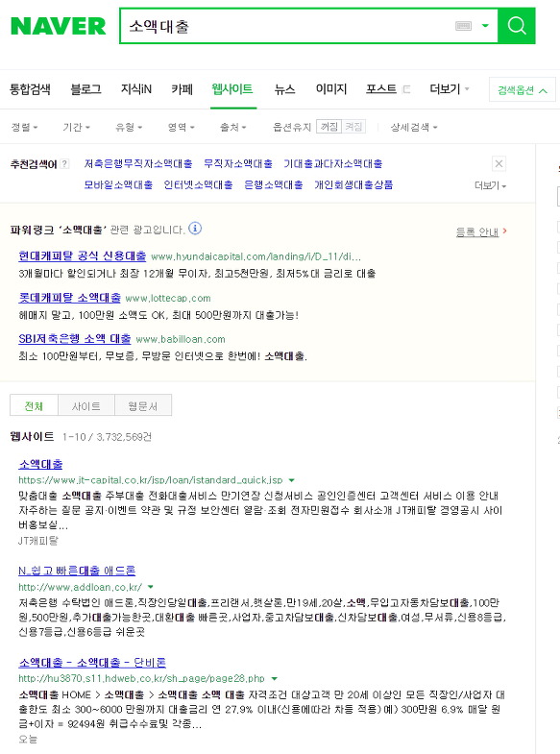Close the 추천검색어 suggestions box
Image resolution: width=560 pixels, height=754 pixels.
click(499, 164)
